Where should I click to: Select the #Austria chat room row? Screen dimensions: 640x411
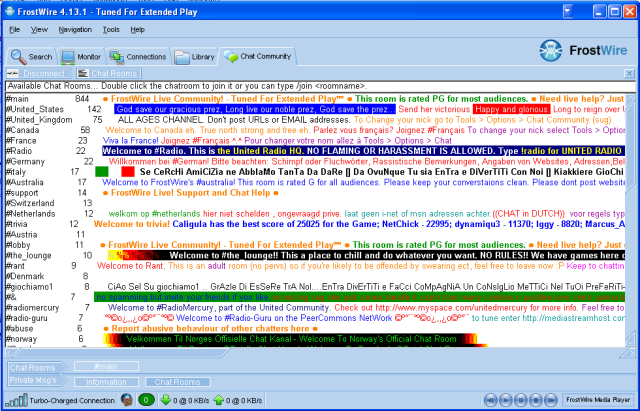(x=315, y=235)
